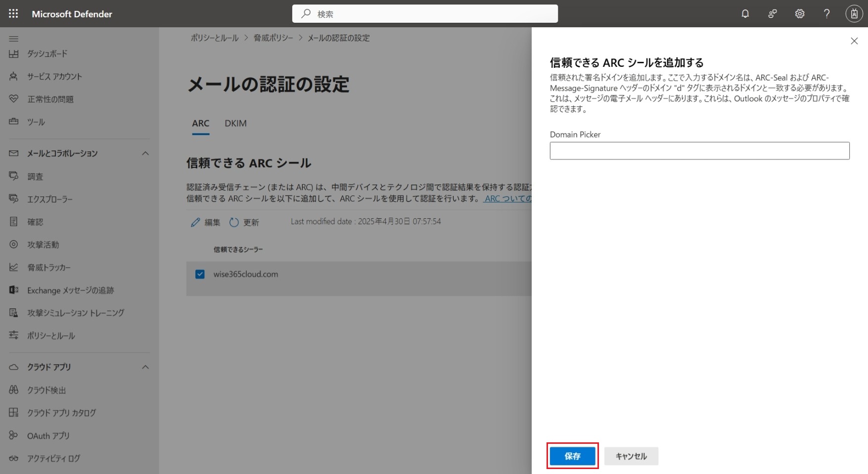Switch to the DKIM tab
The height and width of the screenshot is (474, 868).
(235, 123)
